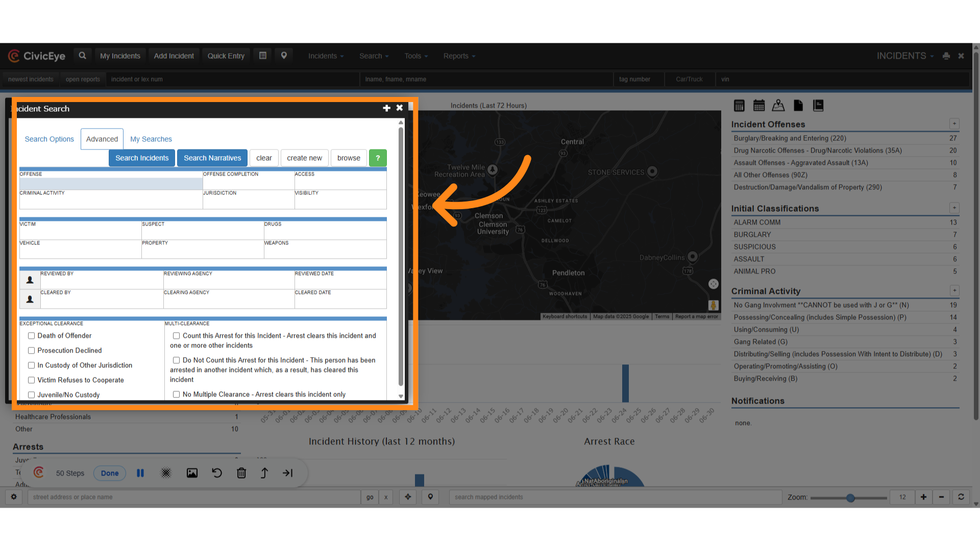Click the screenshot image icon in recorder toolbar
This screenshot has height=551, width=980.
click(x=192, y=473)
